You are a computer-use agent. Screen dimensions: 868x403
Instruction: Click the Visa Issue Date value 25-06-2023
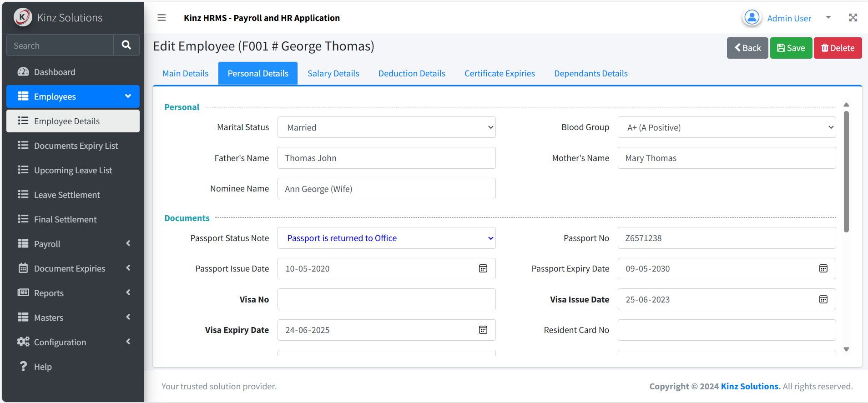[x=648, y=299]
